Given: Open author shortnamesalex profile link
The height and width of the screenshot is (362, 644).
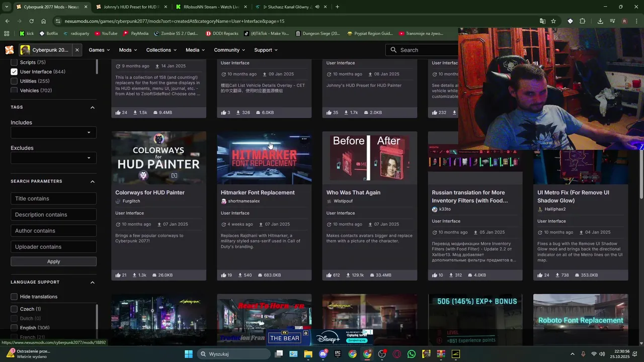Looking at the screenshot, I should coord(244,201).
